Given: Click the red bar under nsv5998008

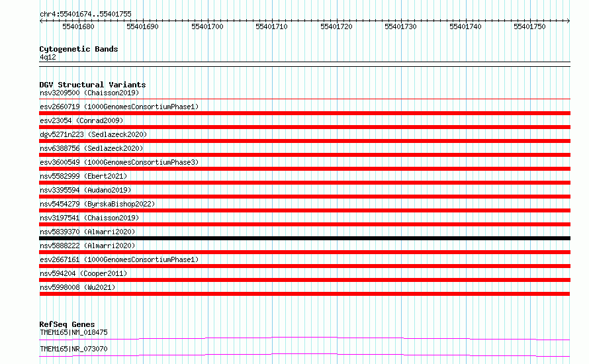Looking at the screenshot, I should (x=304, y=294).
